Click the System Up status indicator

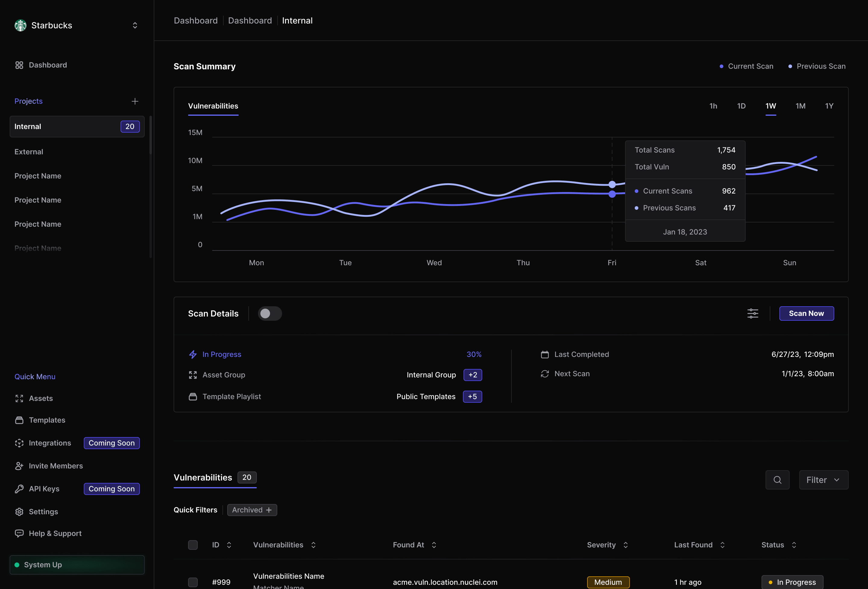click(x=77, y=565)
